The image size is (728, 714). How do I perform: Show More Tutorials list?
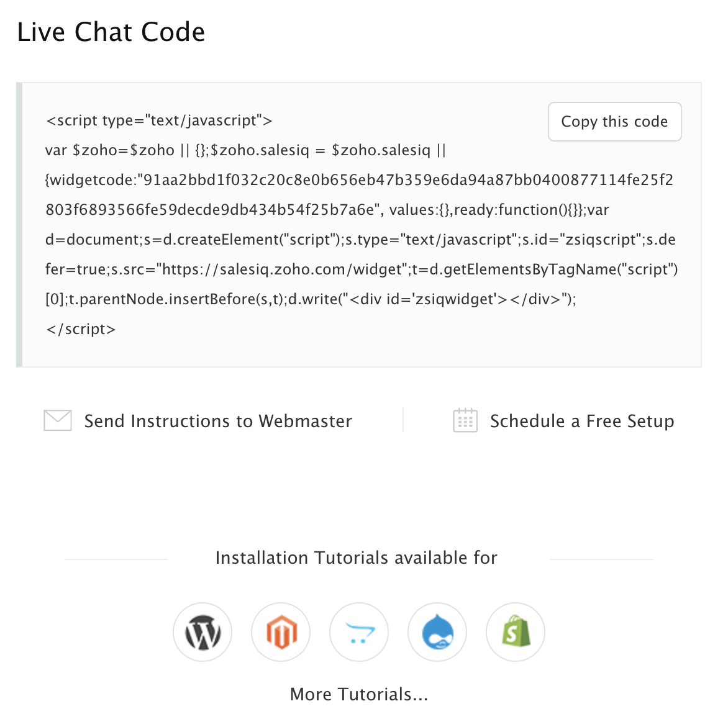click(359, 694)
